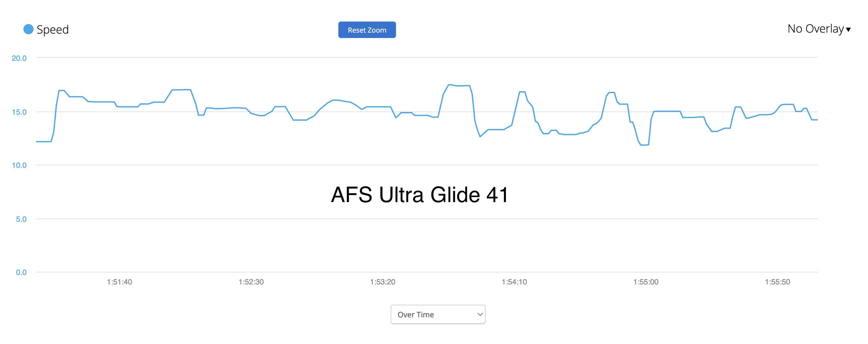Click the arrow beside No Overlay
Screen dimensions: 868x344
coord(848,30)
